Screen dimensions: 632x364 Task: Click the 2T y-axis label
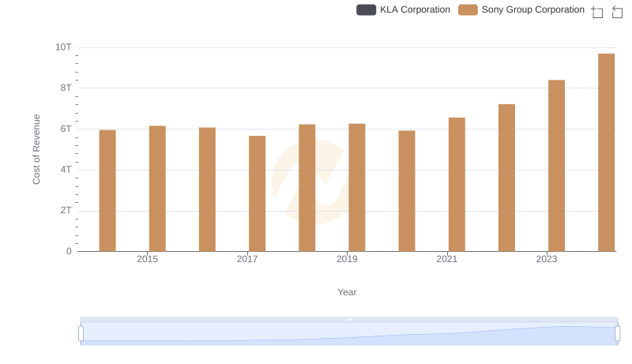coord(66,210)
